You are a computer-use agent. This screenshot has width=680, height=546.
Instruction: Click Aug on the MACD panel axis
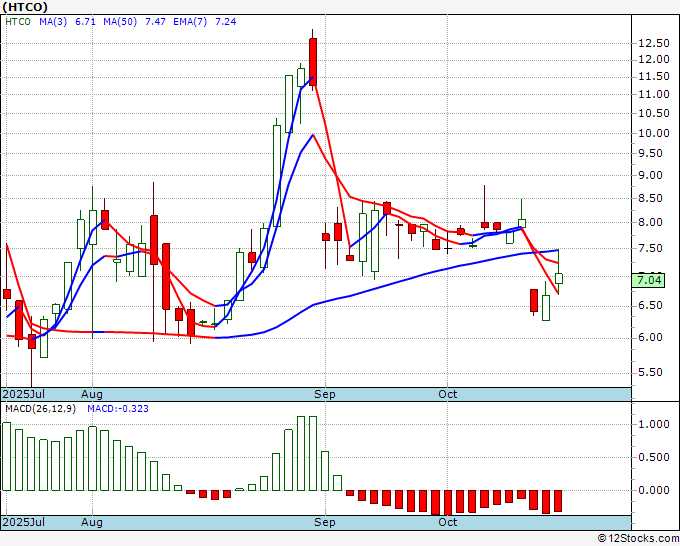(x=92, y=522)
